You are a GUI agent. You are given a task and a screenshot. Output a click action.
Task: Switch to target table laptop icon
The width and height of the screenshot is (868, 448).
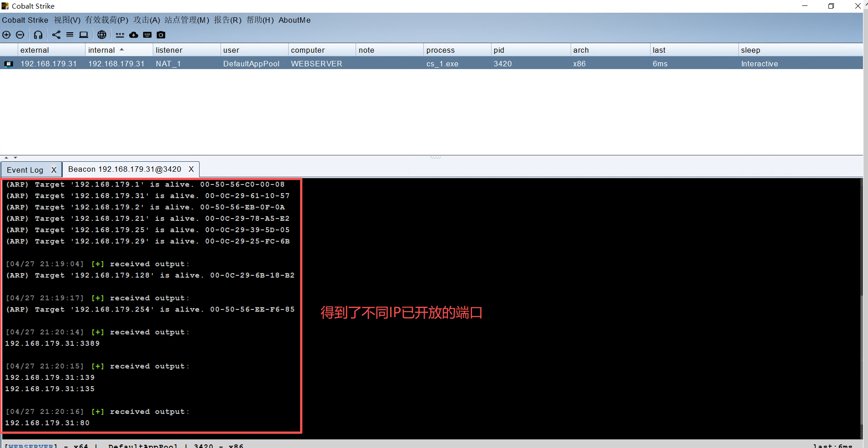pyautogui.click(x=84, y=35)
